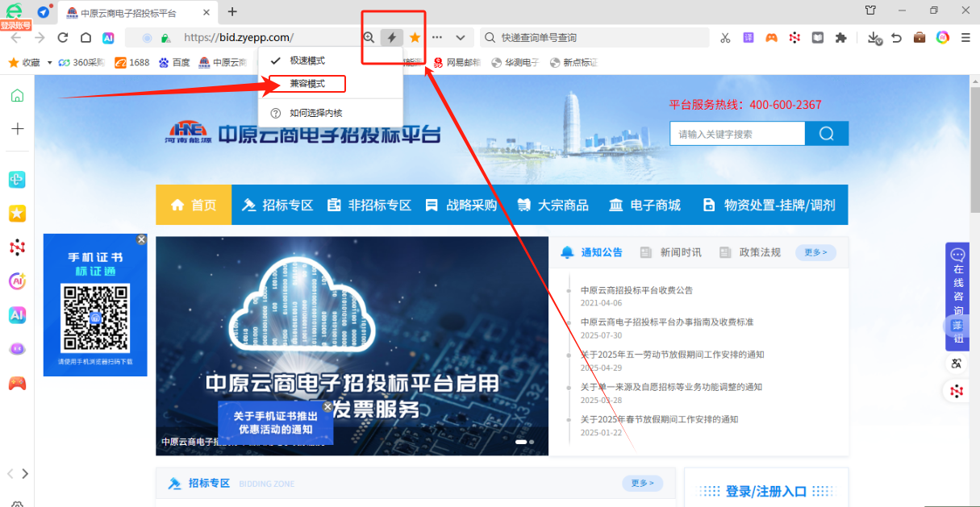980x507 pixels.
Task: Open the 招标专区 navigation tab
Action: coord(278,206)
